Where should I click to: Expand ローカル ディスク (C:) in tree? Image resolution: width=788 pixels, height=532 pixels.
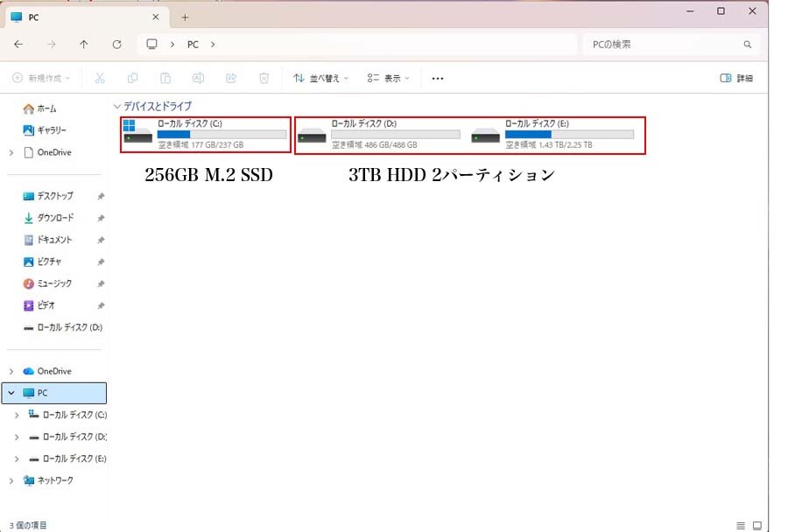pyautogui.click(x=17, y=415)
